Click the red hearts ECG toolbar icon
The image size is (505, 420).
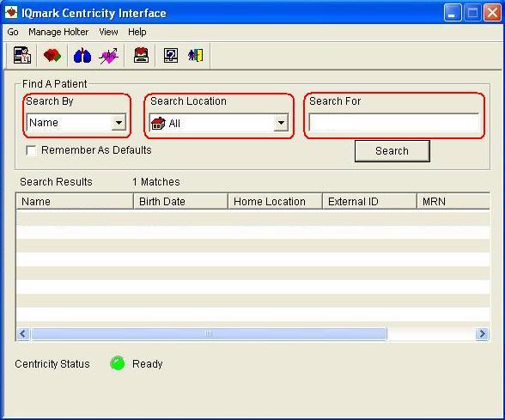coord(52,55)
